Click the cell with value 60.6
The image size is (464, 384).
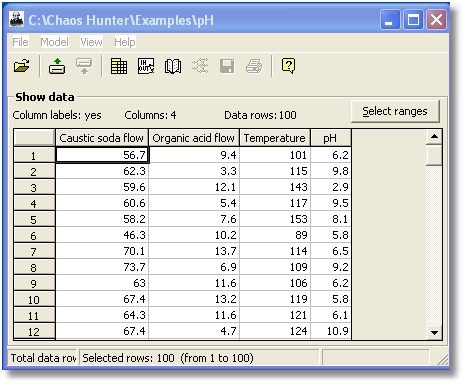[102, 203]
